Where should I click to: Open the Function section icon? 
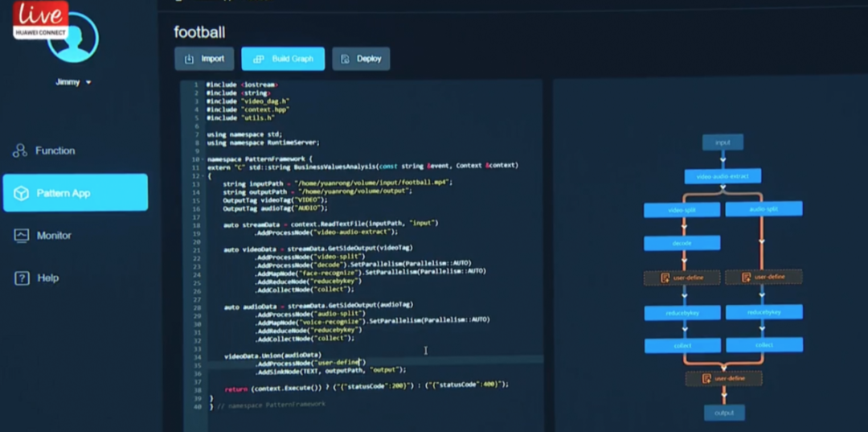[x=20, y=150]
